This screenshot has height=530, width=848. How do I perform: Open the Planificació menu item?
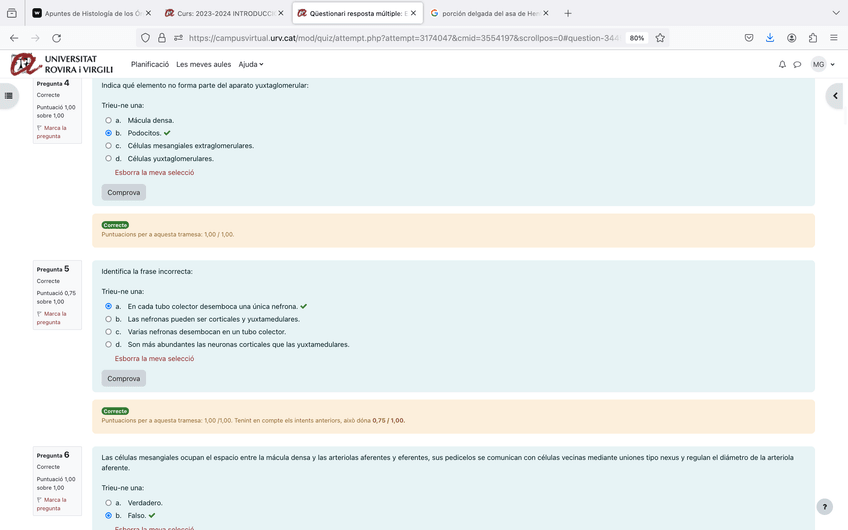(150, 64)
